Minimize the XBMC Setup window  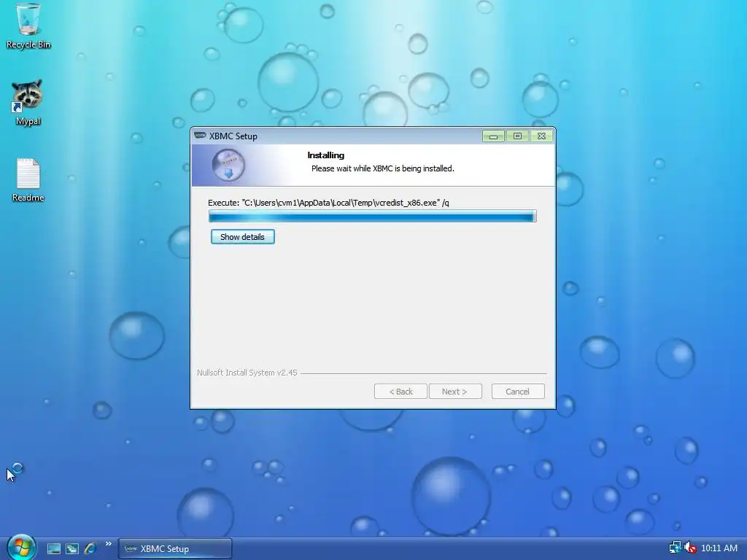pyautogui.click(x=493, y=136)
